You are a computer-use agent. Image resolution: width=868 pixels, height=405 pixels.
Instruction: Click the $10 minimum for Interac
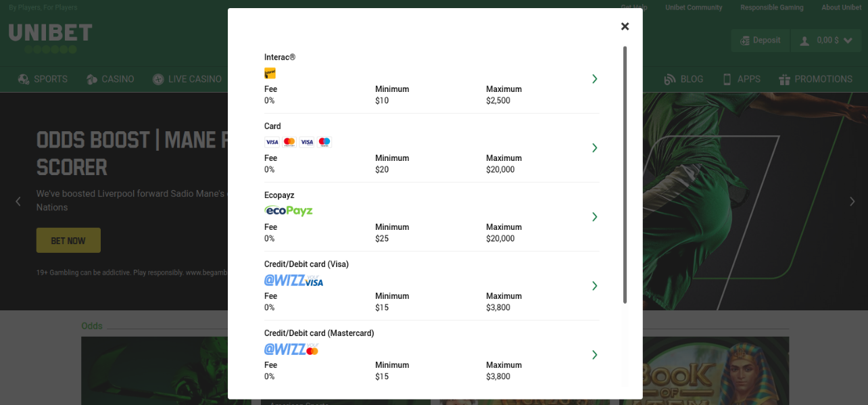[382, 101]
